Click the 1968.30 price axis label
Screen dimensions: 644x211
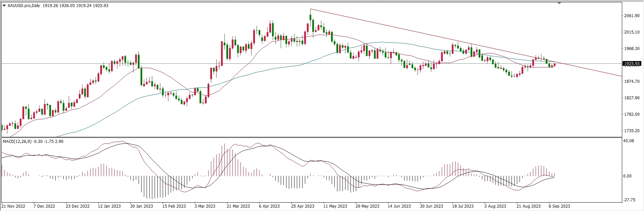632,49
